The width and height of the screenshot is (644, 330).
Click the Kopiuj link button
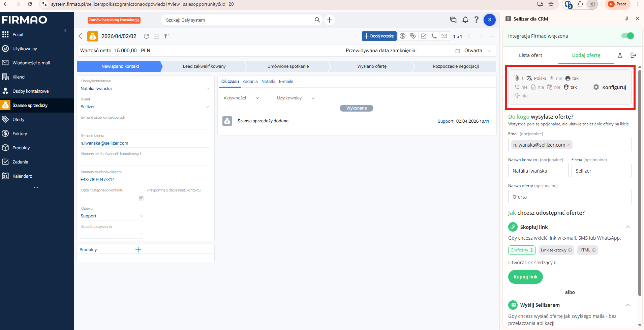525,277
